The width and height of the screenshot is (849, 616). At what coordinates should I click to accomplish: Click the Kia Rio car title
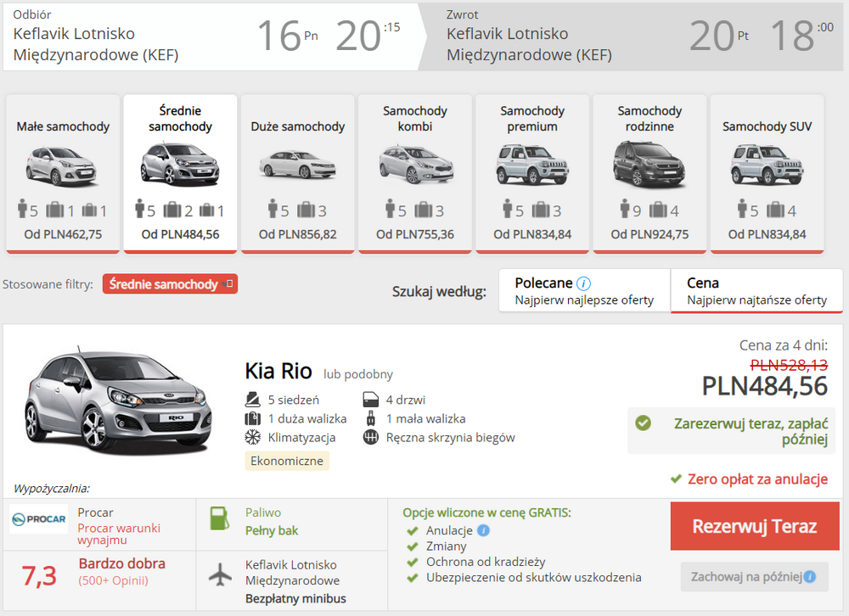[x=278, y=372]
